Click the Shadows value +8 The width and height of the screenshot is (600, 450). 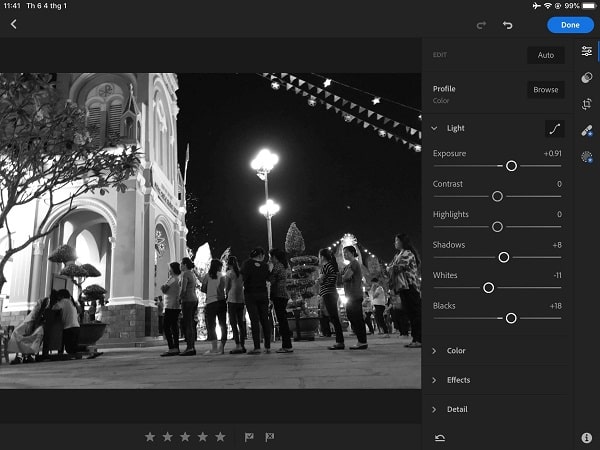(x=557, y=245)
